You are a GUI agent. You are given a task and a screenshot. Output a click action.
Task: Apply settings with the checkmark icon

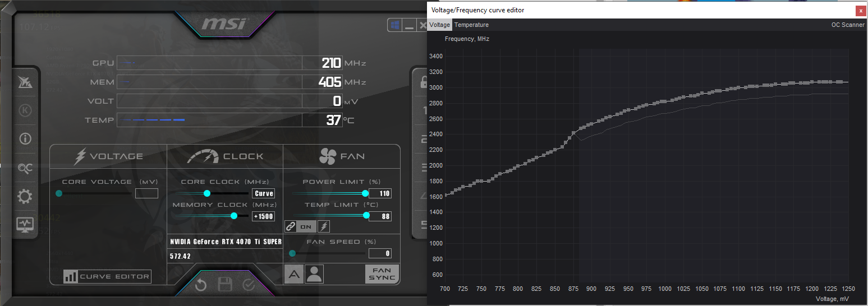coord(249,285)
